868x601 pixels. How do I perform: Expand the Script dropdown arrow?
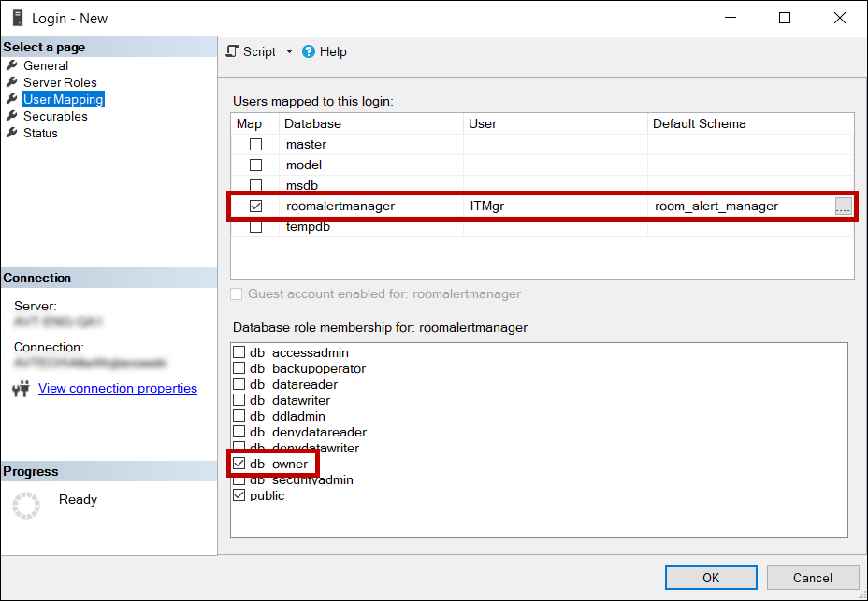(289, 51)
